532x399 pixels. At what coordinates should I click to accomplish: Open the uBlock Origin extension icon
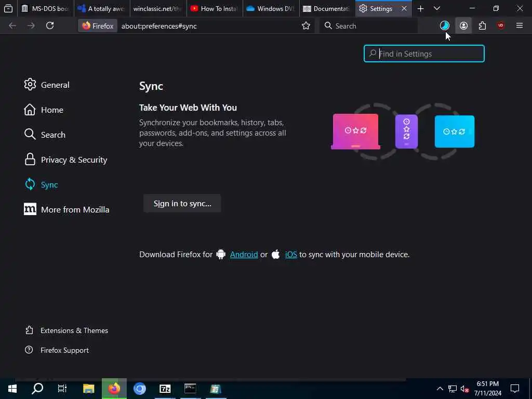pyautogui.click(x=501, y=25)
